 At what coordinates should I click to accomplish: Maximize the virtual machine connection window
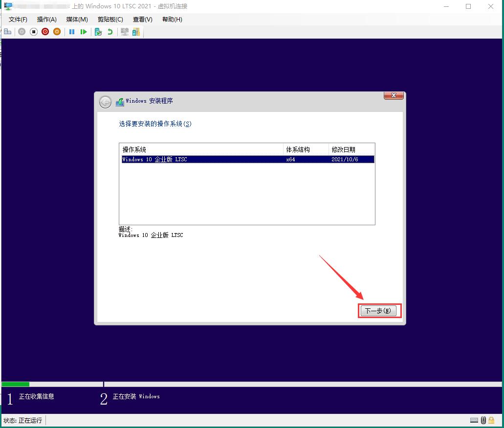468,6
